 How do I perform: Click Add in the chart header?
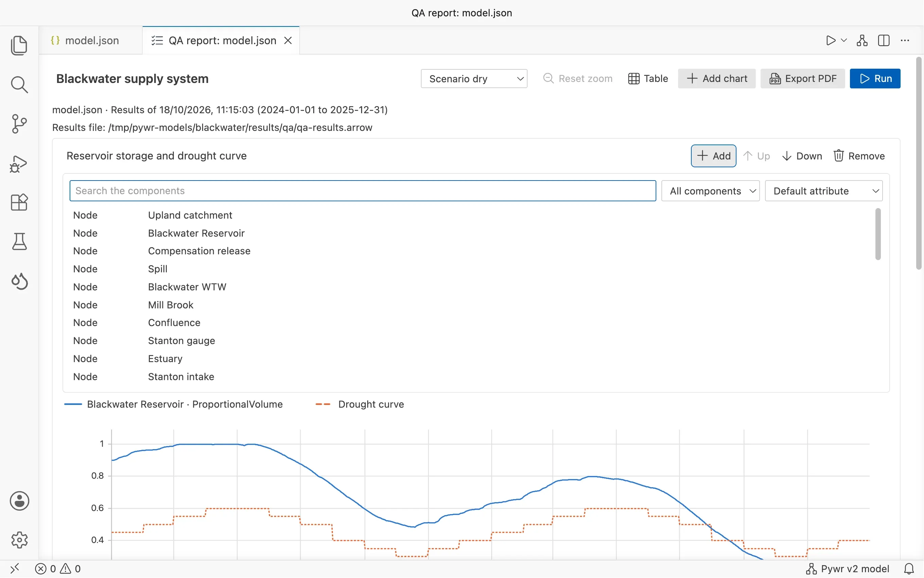click(713, 156)
